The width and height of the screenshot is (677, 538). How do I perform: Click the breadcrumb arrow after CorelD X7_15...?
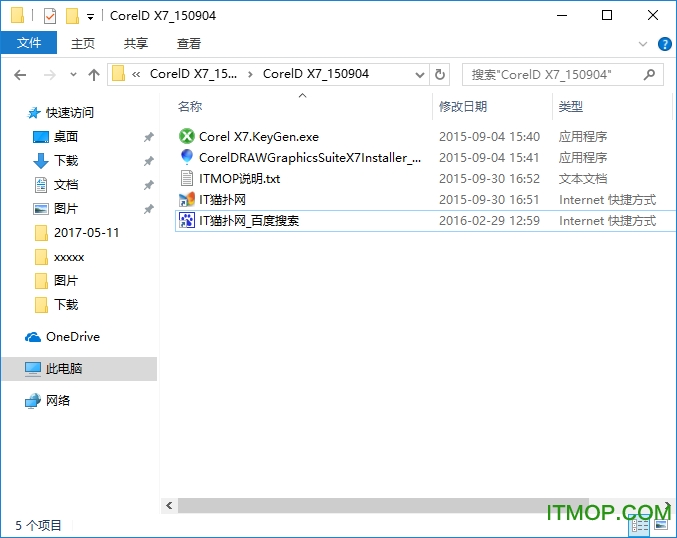[x=250, y=74]
